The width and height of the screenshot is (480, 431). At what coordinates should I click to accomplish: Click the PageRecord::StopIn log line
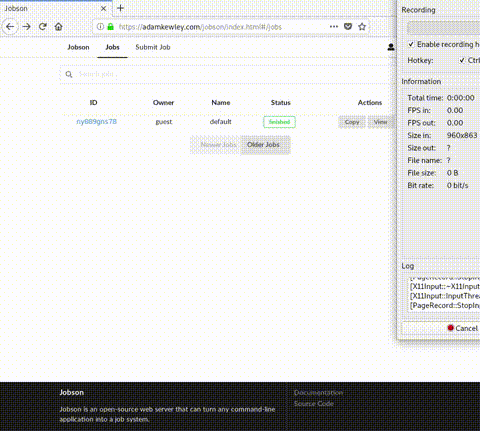click(x=445, y=306)
